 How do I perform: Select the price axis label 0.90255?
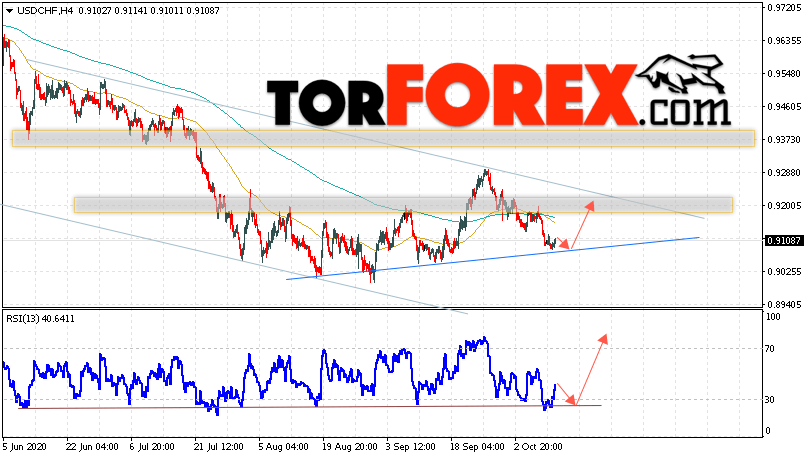point(784,272)
